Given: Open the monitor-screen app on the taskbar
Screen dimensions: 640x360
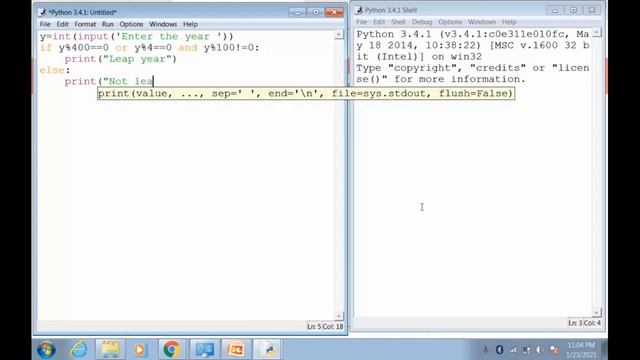Looking at the screenshot, I should click(x=204, y=350).
